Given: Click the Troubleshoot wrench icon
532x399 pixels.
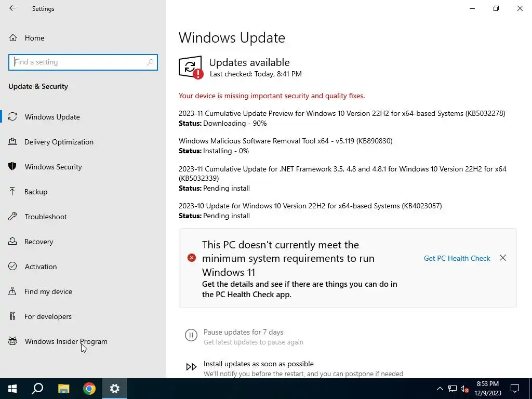Looking at the screenshot, I should [12, 216].
